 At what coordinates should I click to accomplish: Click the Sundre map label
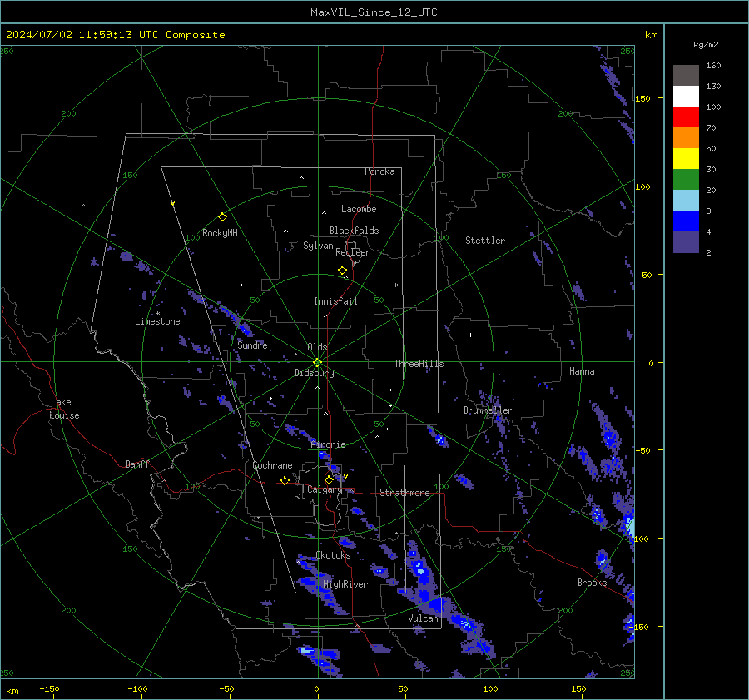pyautogui.click(x=252, y=345)
